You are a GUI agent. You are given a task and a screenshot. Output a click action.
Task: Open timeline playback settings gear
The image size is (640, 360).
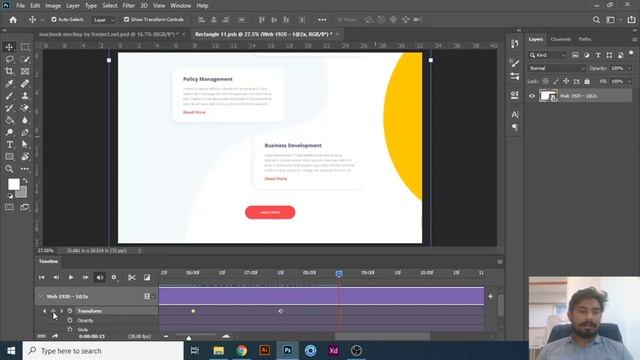click(x=114, y=278)
